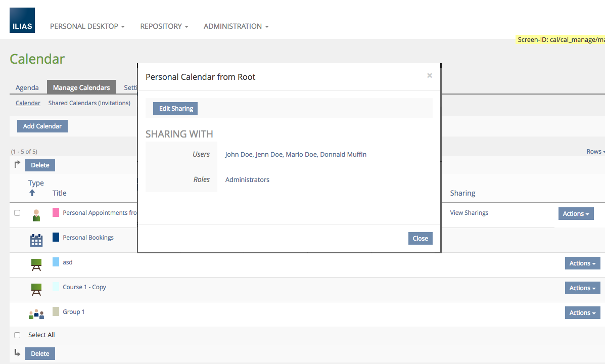This screenshot has width=605, height=364.
Task: Click the Personal Bookings calendar icon
Action: click(36, 240)
